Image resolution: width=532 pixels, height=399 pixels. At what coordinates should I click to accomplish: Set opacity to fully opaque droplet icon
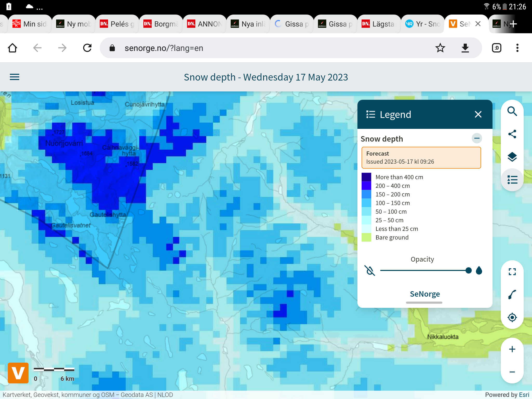click(x=479, y=270)
